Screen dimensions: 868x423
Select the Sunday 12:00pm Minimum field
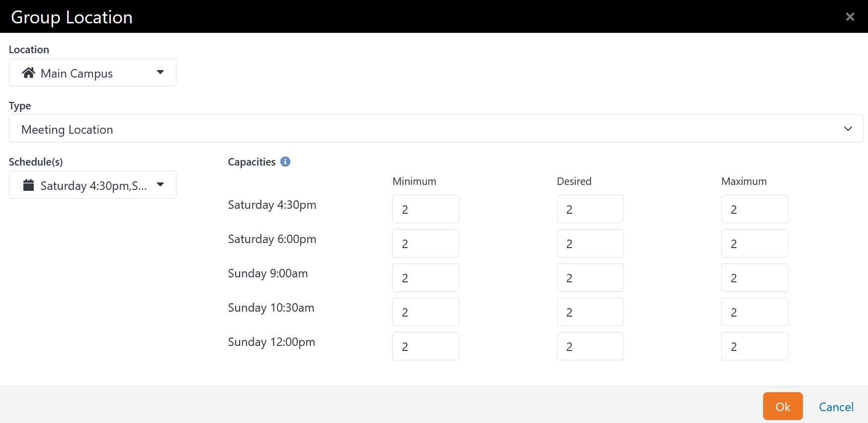(x=426, y=346)
